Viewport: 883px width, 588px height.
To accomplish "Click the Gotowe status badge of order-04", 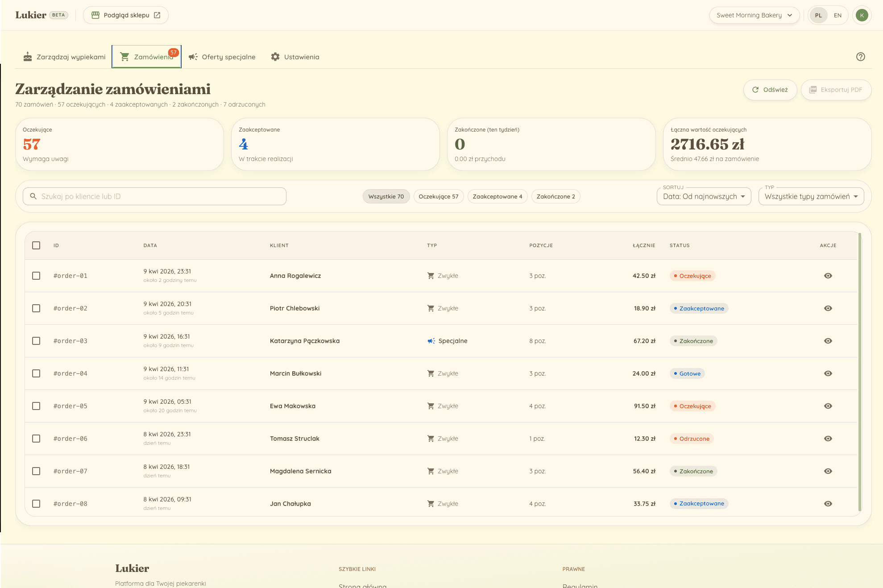I will point(687,373).
